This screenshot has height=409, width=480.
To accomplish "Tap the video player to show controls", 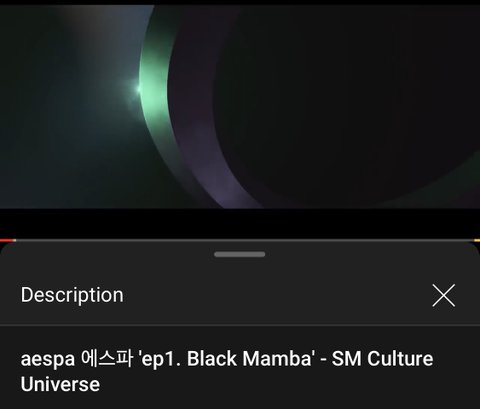I will pos(240,107).
